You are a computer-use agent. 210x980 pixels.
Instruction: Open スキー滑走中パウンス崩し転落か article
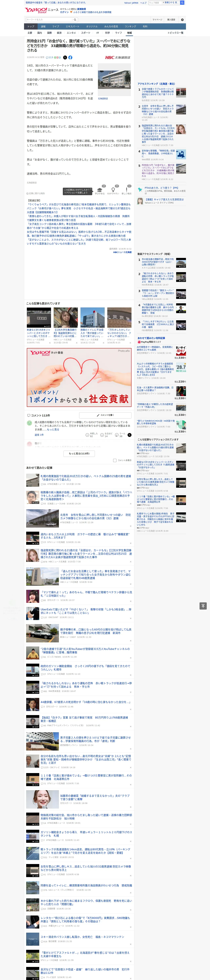coord(82,937)
